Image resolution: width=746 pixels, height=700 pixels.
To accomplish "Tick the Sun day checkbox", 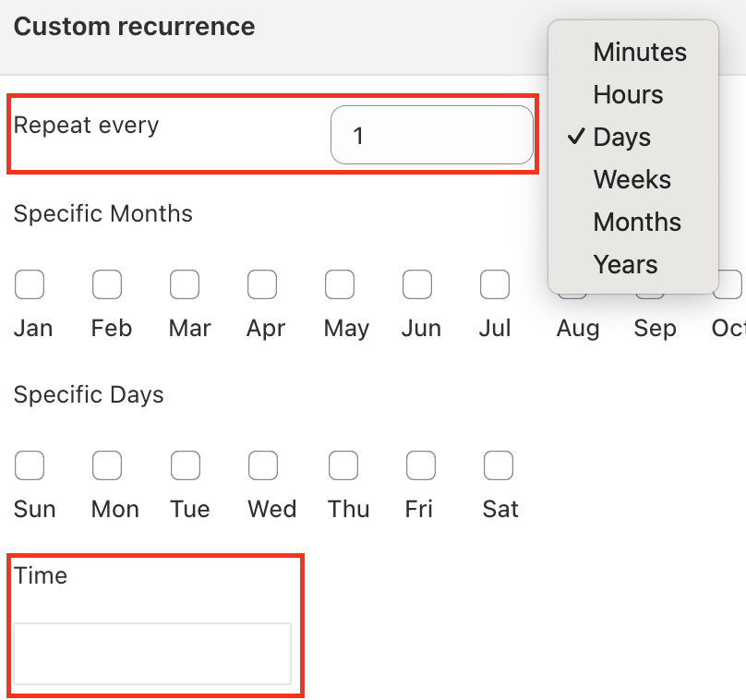I will [30, 466].
